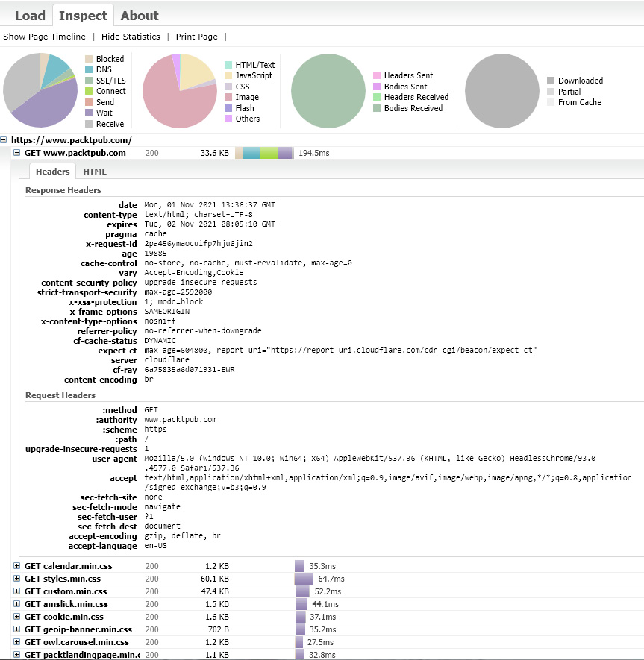The image size is (644, 660).
Task: Click the styles.min.css timing bar
Action: (304, 579)
